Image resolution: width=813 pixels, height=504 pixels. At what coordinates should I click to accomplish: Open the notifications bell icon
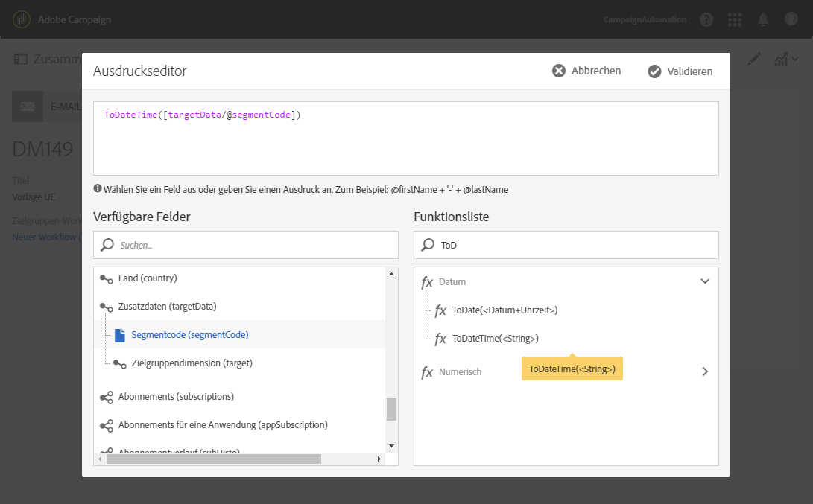pyautogui.click(x=763, y=20)
